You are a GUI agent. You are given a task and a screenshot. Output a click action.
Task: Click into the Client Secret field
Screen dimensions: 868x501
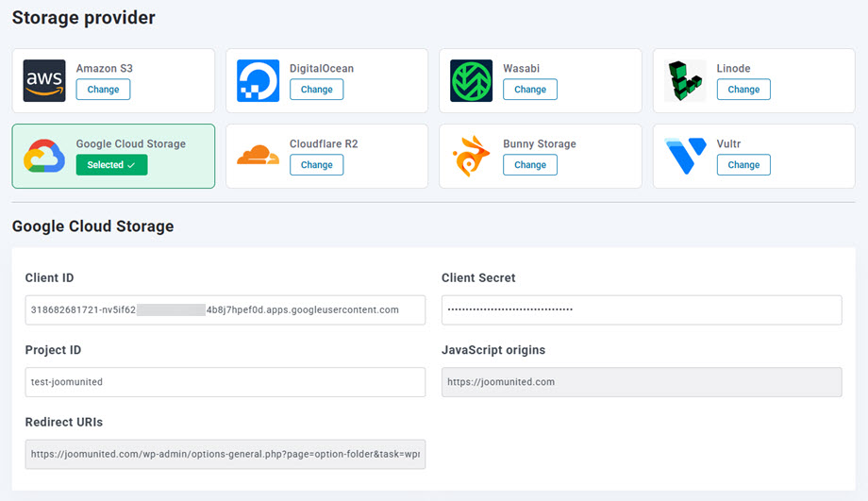pos(642,309)
